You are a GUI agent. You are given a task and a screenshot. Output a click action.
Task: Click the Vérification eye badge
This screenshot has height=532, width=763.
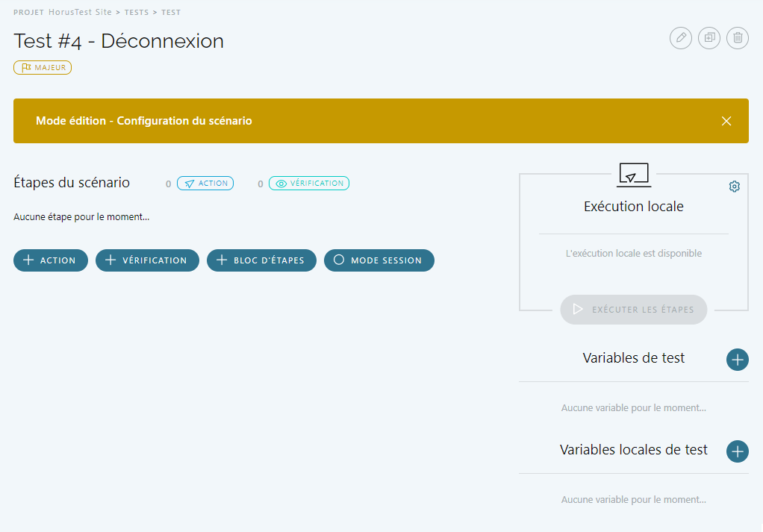309,184
